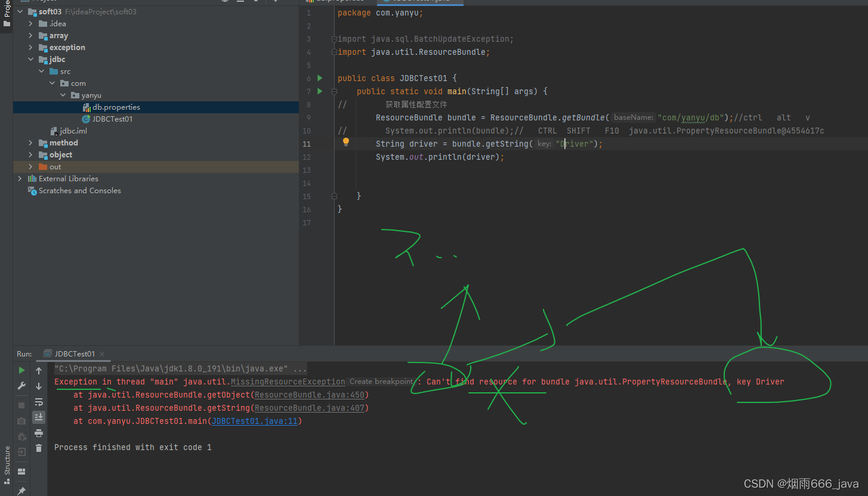868x496 pixels.
Task: Open run configuration via wrench icon
Action: (21, 386)
